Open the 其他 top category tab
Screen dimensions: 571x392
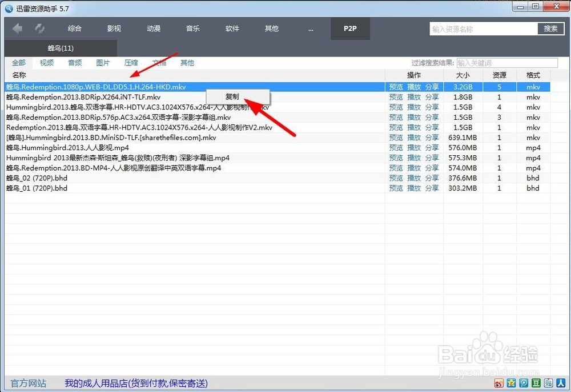tap(272, 29)
